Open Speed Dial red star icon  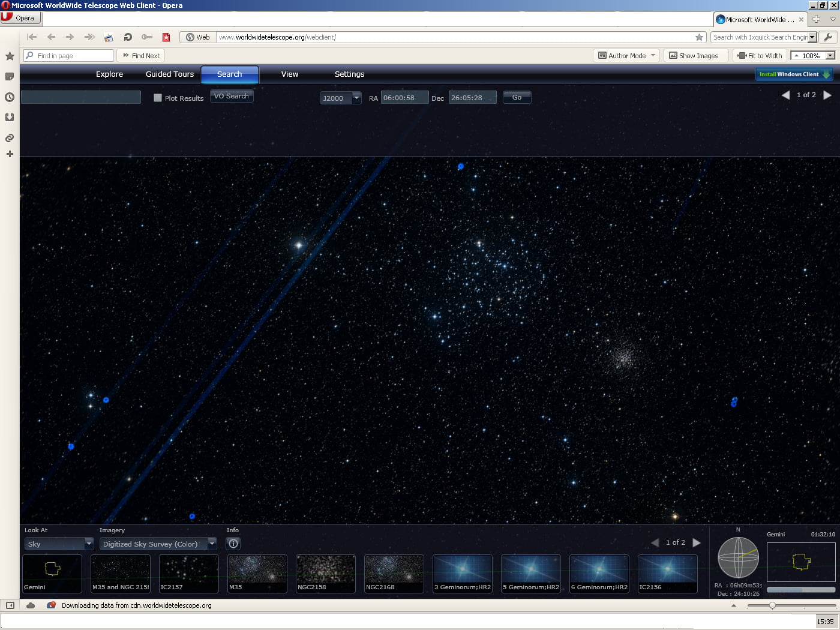pos(166,37)
